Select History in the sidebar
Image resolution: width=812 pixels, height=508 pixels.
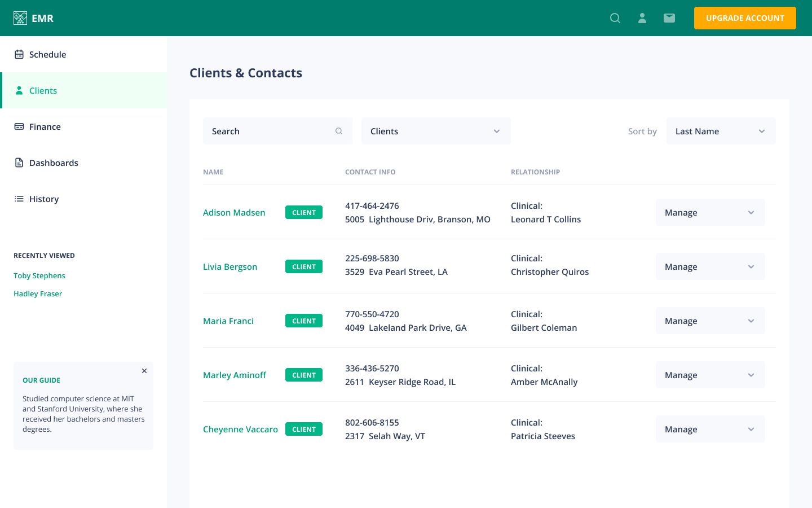pos(43,199)
